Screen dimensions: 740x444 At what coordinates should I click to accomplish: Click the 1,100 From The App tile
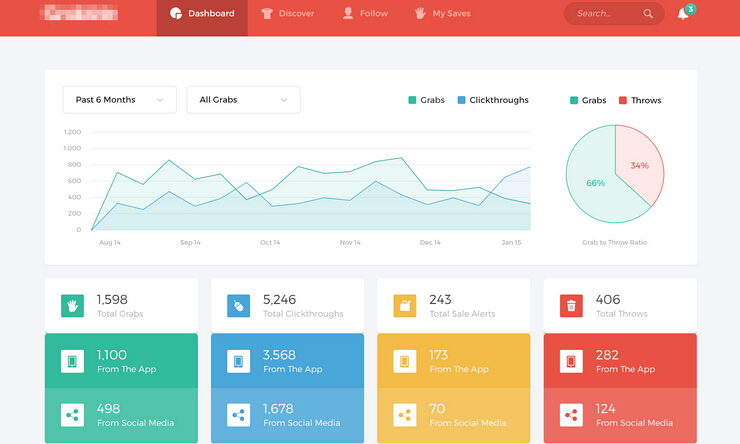click(x=121, y=361)
